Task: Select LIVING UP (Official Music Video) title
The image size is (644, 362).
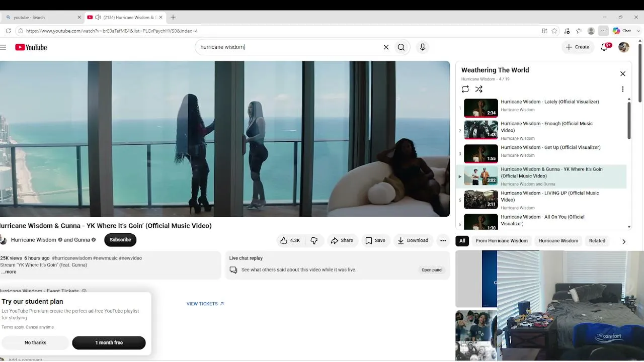Action: [x=550, y=197]
